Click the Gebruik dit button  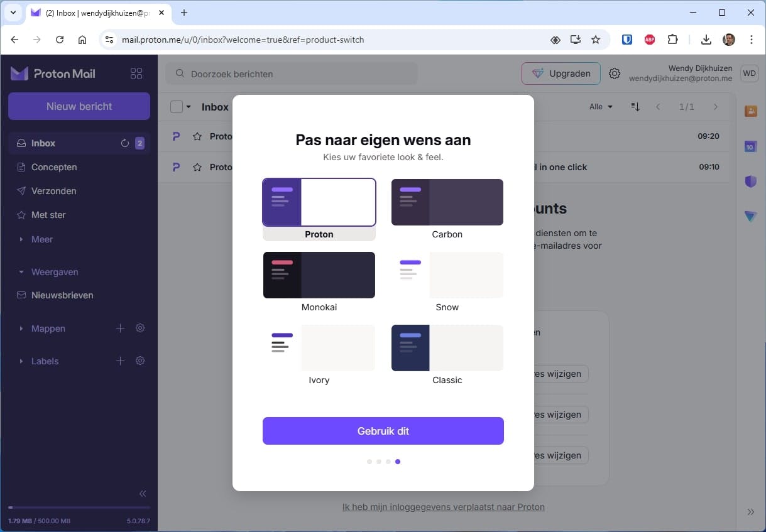[x=383, y=431]
